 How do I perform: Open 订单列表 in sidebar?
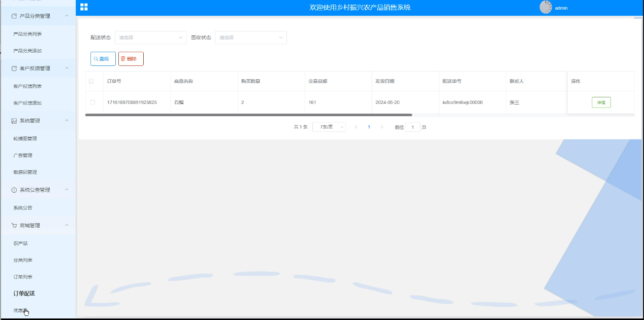(23, 277)
